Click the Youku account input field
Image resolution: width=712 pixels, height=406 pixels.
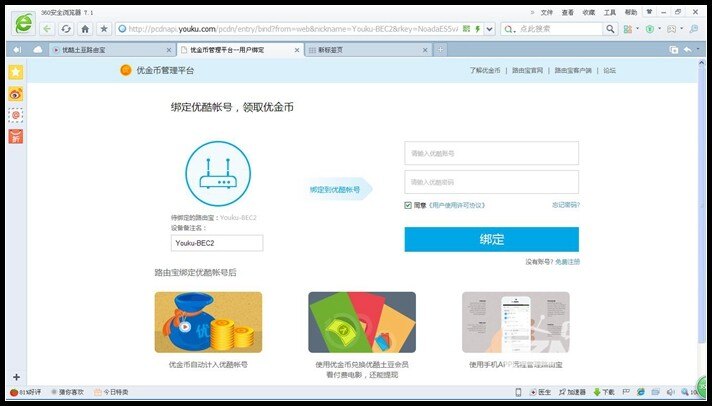pyautogui.click(x=491, y=153)
